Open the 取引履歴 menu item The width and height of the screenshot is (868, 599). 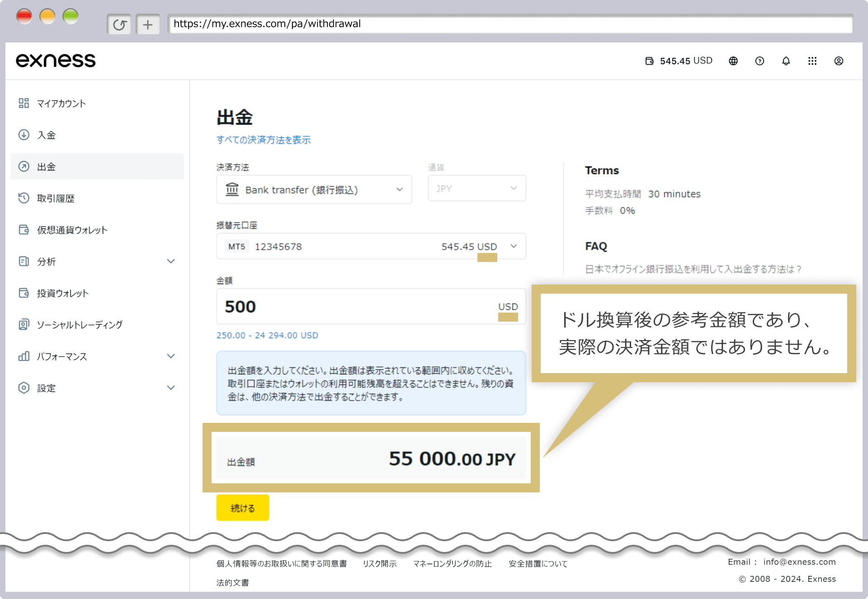[97, 198]
